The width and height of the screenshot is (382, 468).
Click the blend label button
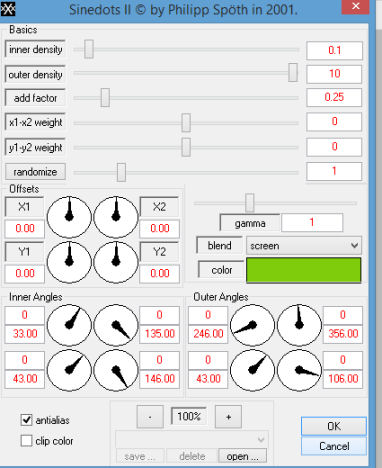pyautogui.click(x=220, y=246)
